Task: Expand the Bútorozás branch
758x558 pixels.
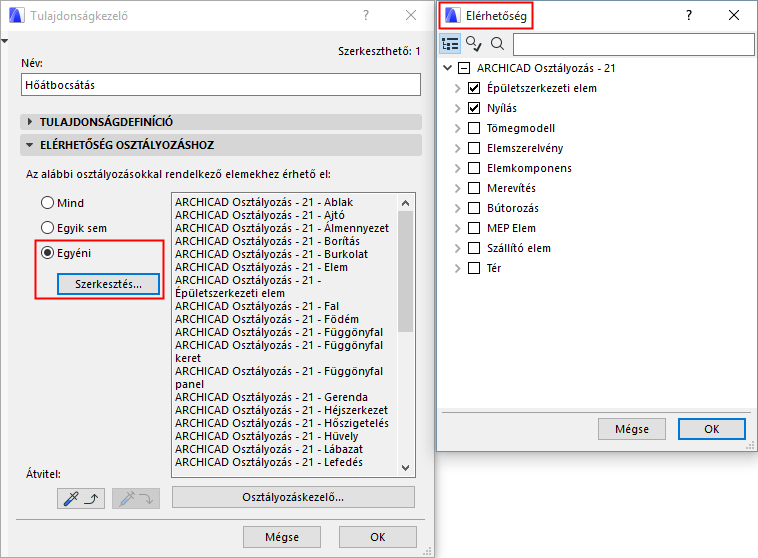Action: (x=457, y=208)
